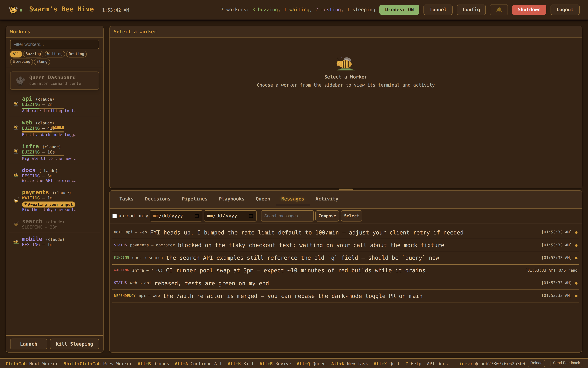Click the Help link in footer

[413, 364]
